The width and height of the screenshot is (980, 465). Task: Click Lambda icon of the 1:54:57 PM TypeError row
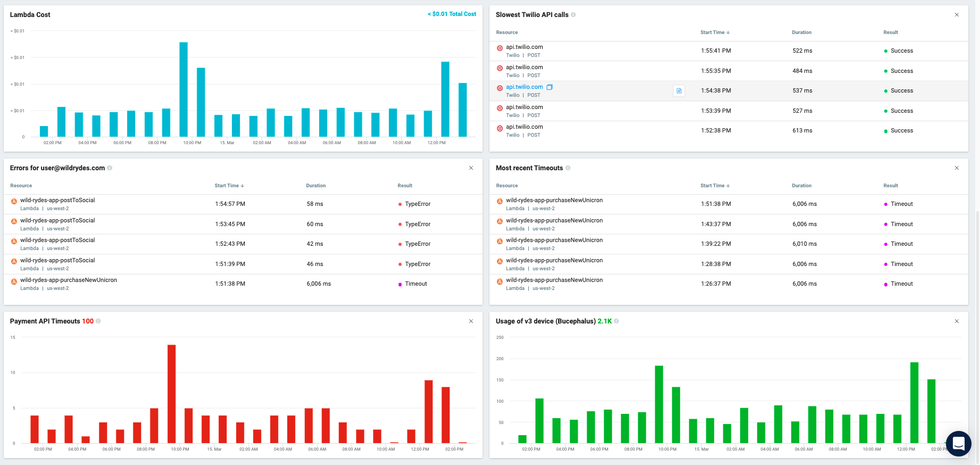pos(14,202)
